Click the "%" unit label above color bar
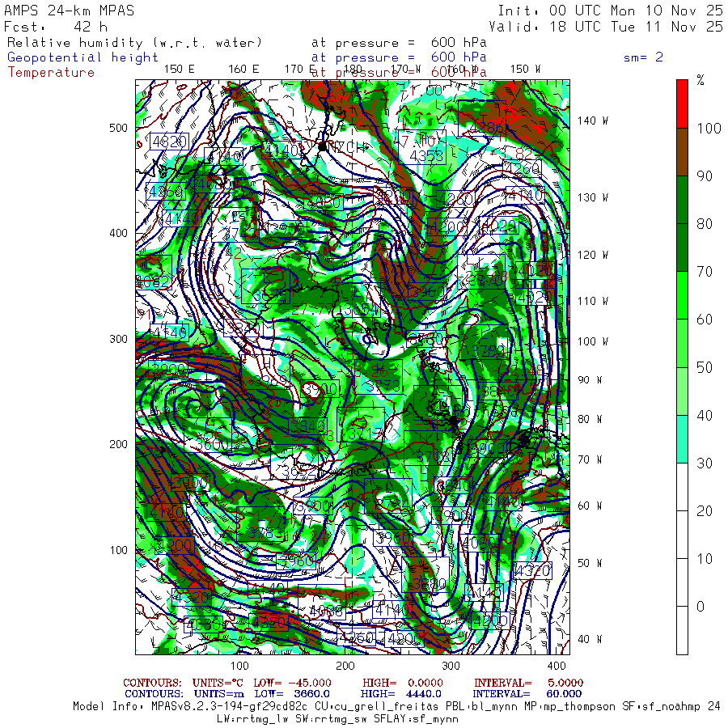 tap(700, 80)
